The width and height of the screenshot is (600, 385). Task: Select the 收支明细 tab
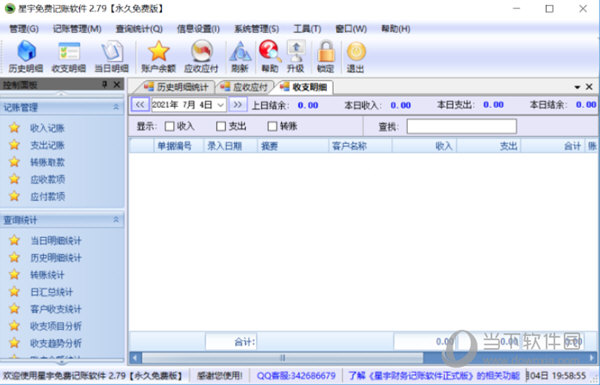pyautogui.click(x=305, y=87)
